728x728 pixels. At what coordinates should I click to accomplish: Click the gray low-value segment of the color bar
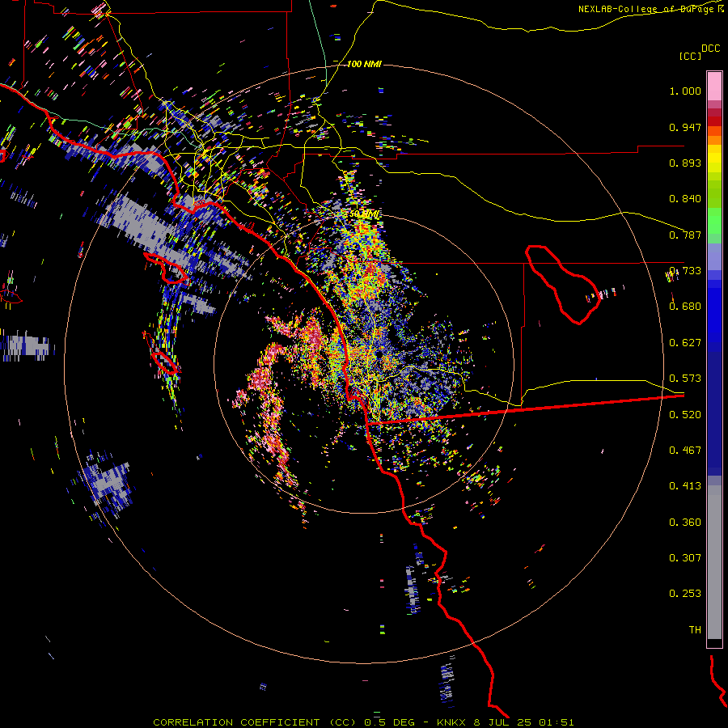coord(714,562)
